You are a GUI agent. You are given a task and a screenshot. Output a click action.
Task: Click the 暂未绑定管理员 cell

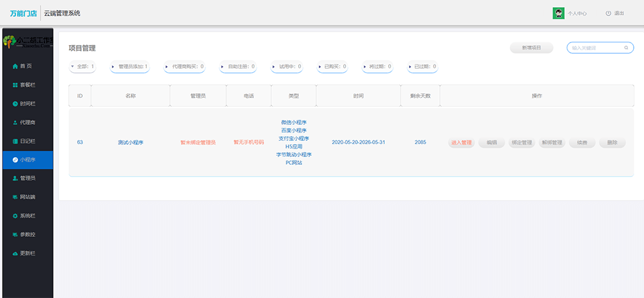(x=198, y=142)
